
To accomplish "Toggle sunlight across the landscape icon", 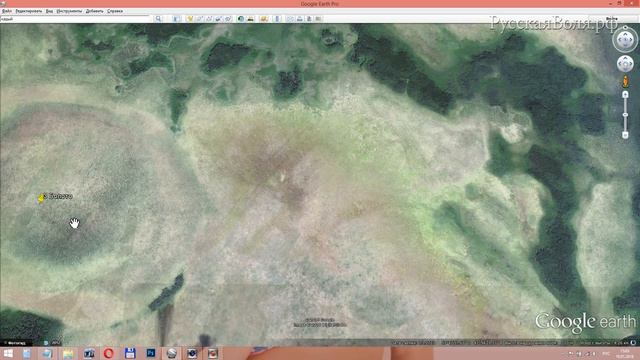I will (251, 19).
